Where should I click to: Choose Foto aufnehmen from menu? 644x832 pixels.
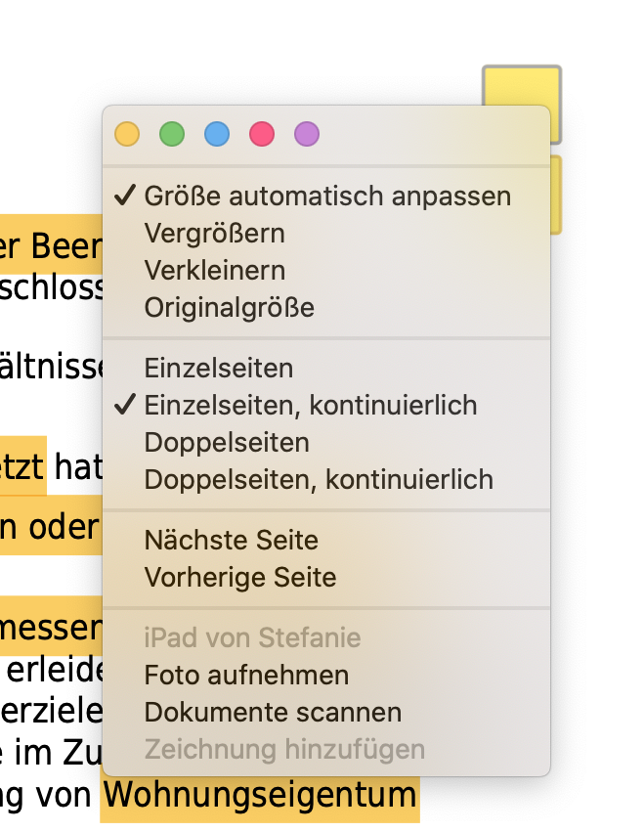(x=246, y=676)
